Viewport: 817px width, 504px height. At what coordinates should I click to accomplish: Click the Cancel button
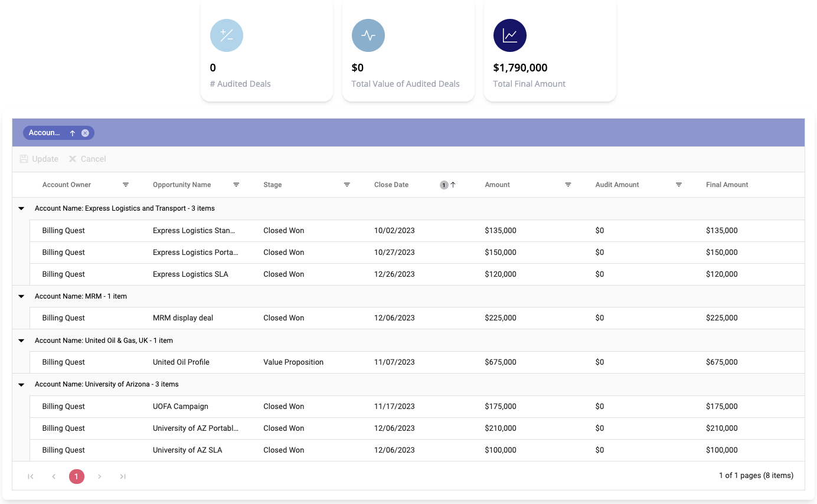tap(87, 159)
